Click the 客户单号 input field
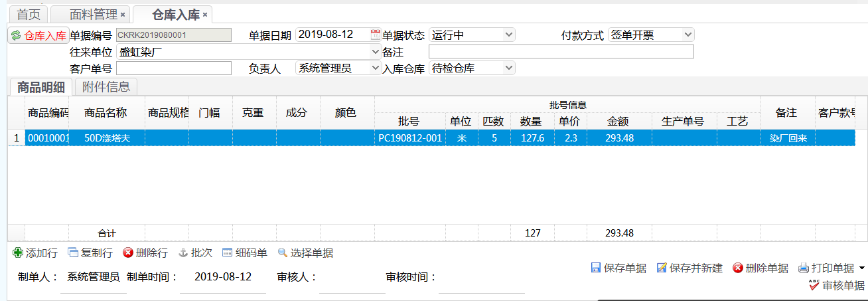The image size is (868, 301). pos(174,68)
